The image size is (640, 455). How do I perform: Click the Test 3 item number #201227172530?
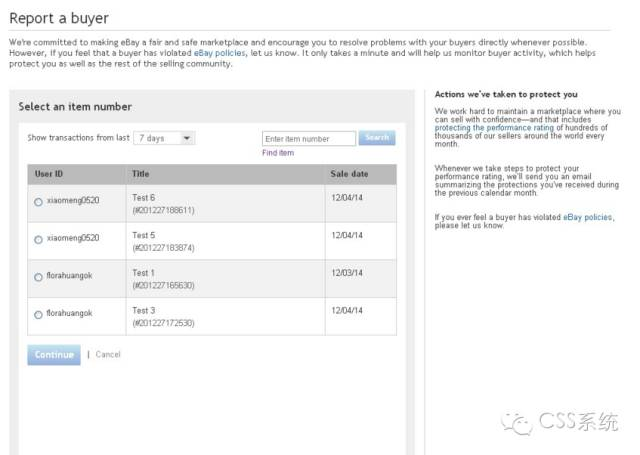(163, 323)
